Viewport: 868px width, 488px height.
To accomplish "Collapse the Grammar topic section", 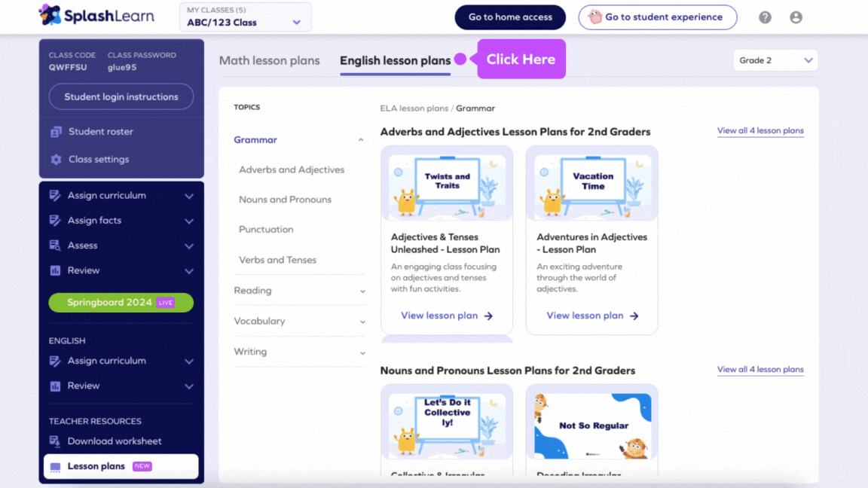I will [x=361, y=140].
